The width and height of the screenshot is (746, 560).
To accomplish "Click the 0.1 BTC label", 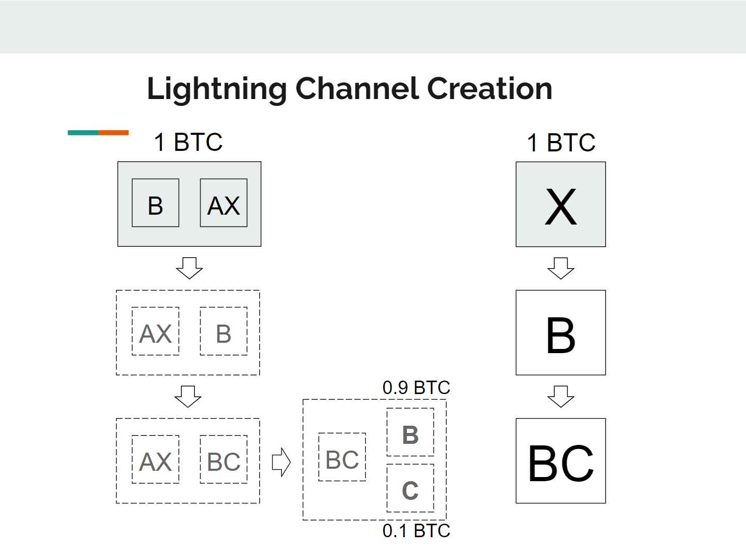I will coord(416,530).
